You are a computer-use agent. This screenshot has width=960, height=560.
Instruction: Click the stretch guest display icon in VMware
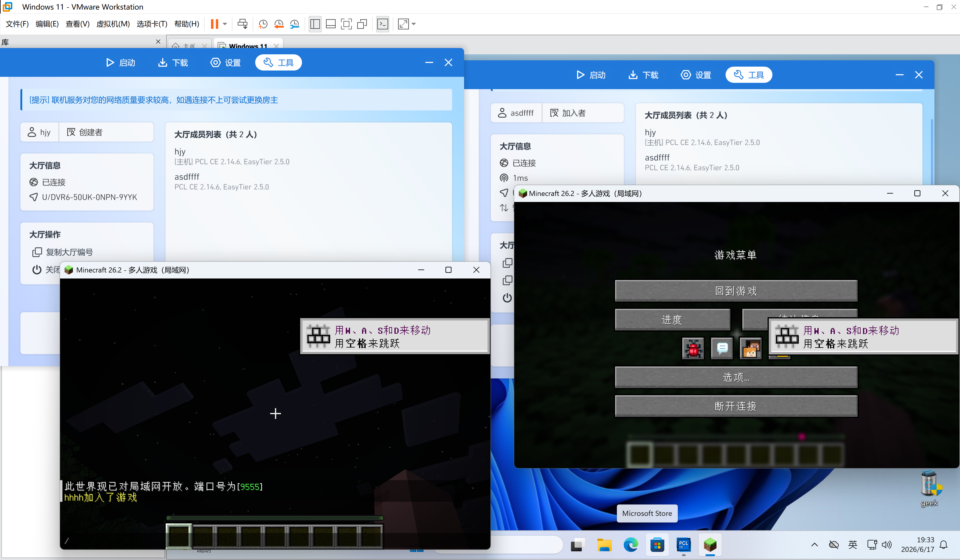[x=403, y=24]
